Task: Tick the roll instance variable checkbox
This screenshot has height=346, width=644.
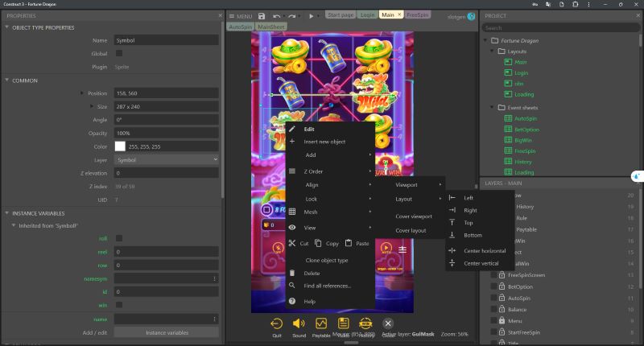Action: (x=119, y=238)
